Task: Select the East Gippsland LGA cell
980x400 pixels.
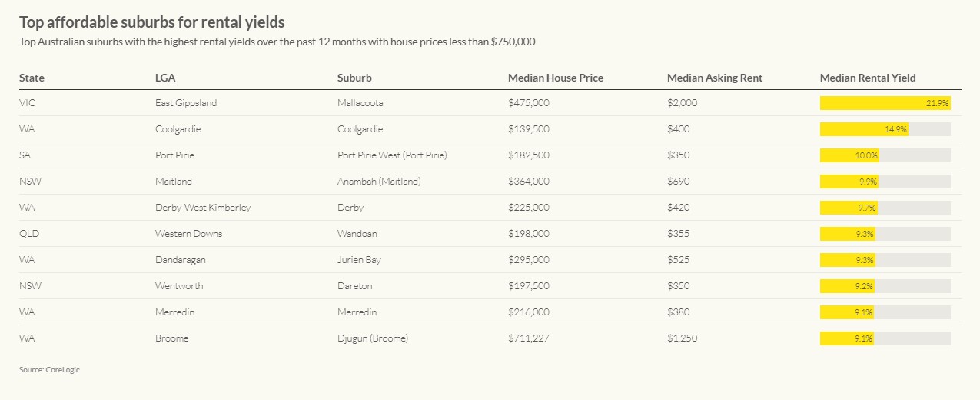Action: click(186, 103)
